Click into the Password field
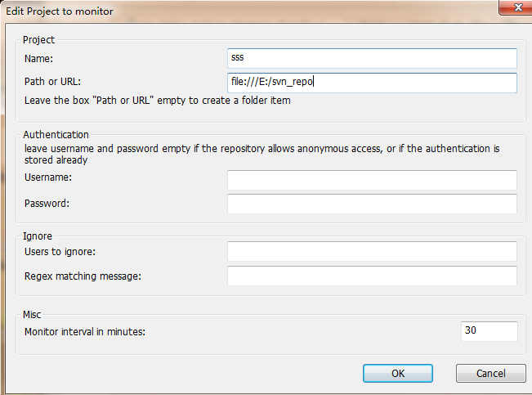The height and width of the screenshot is (395, 532). point(372,204)
